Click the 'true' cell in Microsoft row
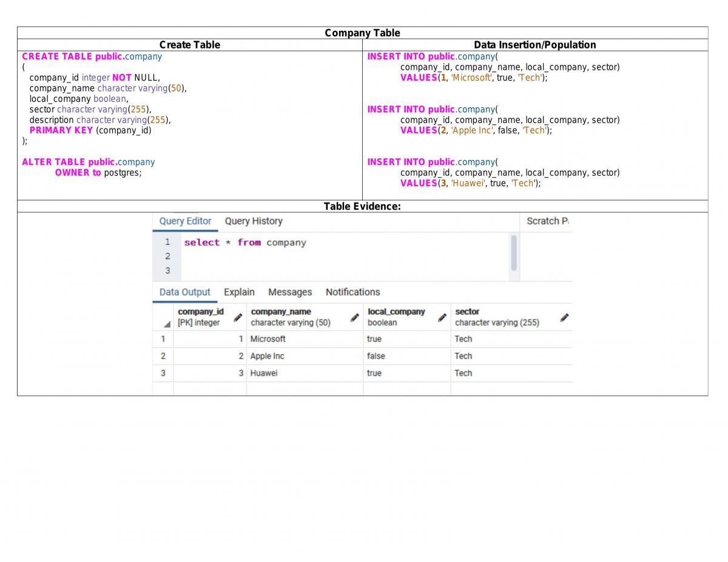The image size is (728, 562). (x=406, y=339)
